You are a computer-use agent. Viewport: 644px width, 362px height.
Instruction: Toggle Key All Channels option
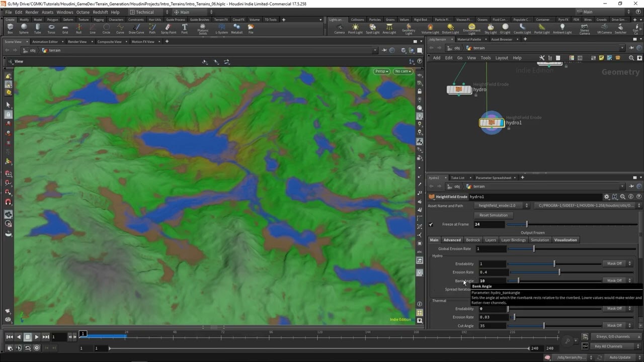click(608, 346)
